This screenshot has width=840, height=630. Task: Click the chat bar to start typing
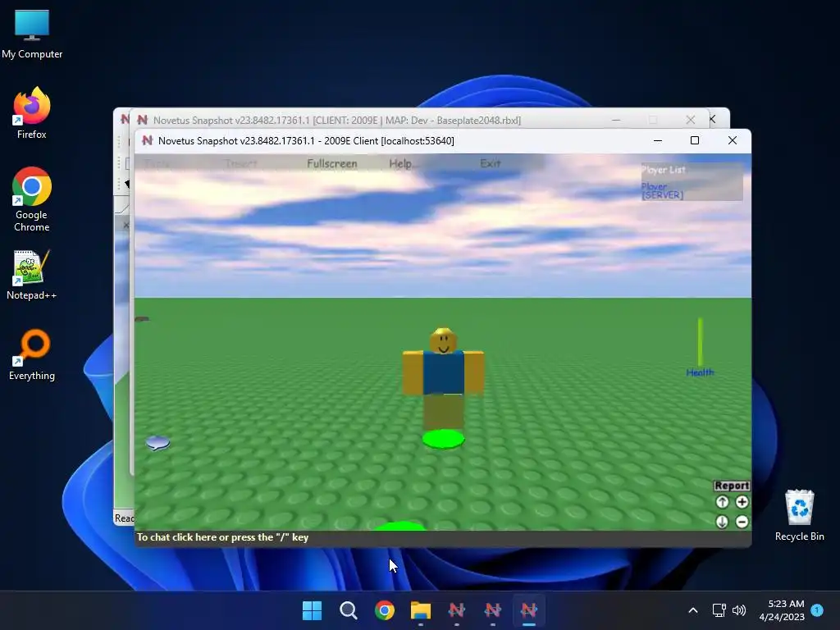coord(442,537)
